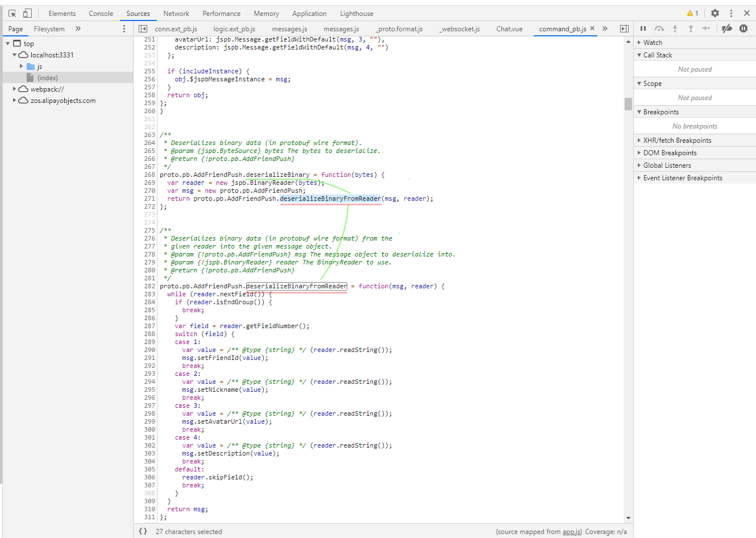756x538 pixels.
Task: Step out of current function icon
Action: [x=691, y=28]
